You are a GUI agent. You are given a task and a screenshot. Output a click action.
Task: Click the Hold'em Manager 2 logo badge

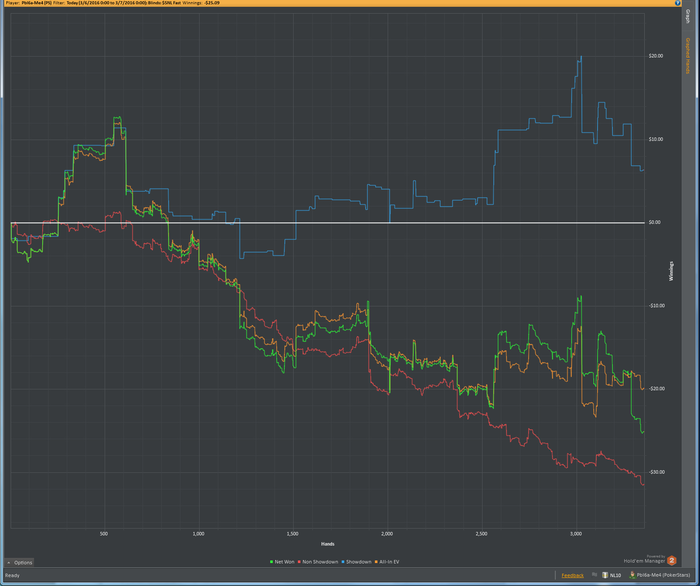click(671, 561)
